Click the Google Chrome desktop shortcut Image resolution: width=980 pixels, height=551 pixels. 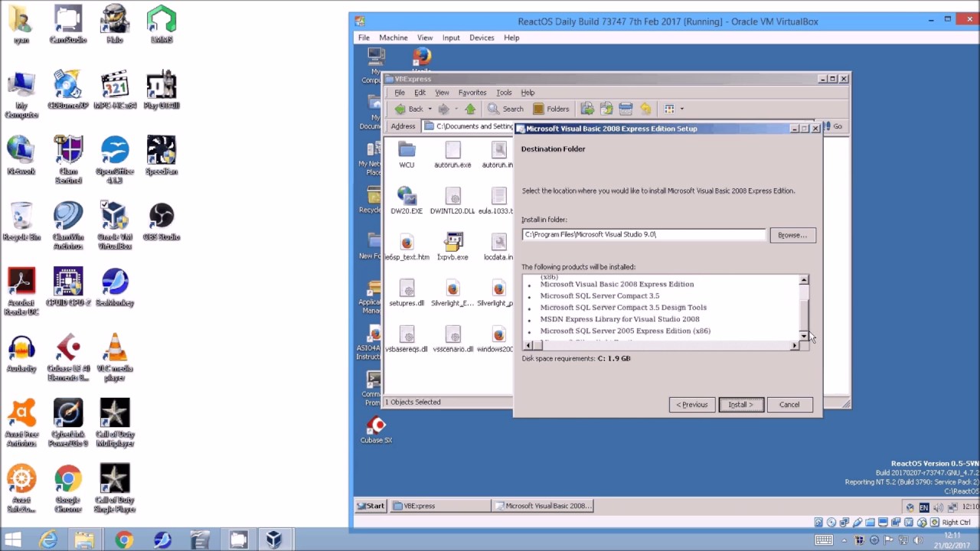point(68,488)
